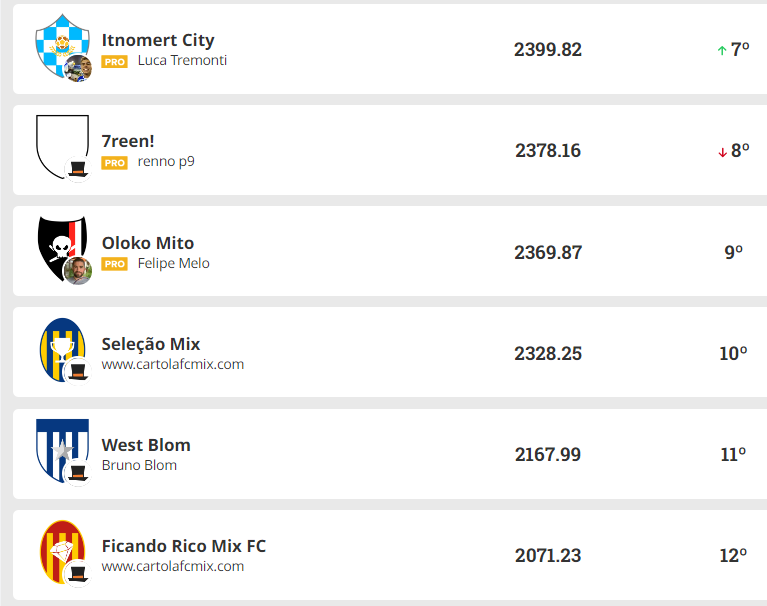Open the Oloko Mito team name
Viewport: 767px width, 606px height.
pos(148,243)
